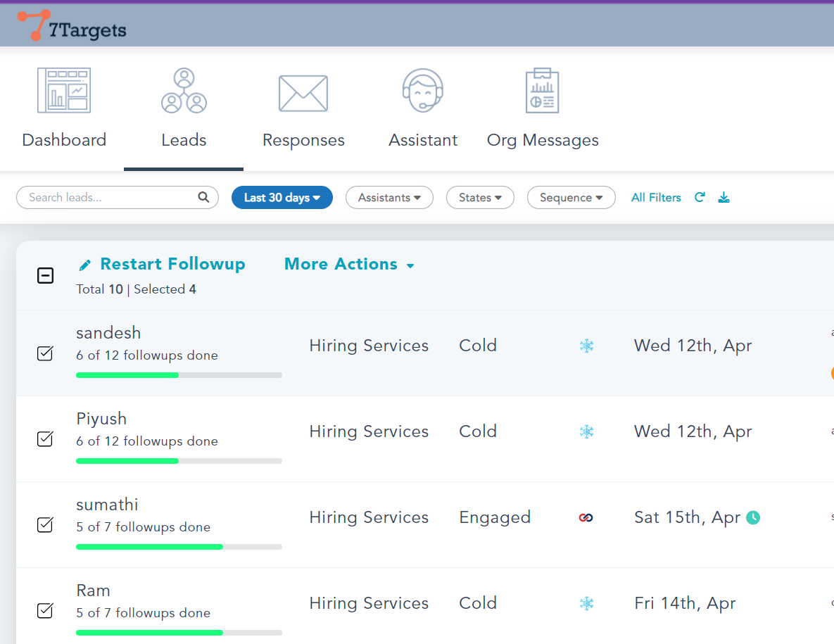Expand the Last 30 days dropdown
834x644 pixels.
pyautogui.click(x=282, y=198)
